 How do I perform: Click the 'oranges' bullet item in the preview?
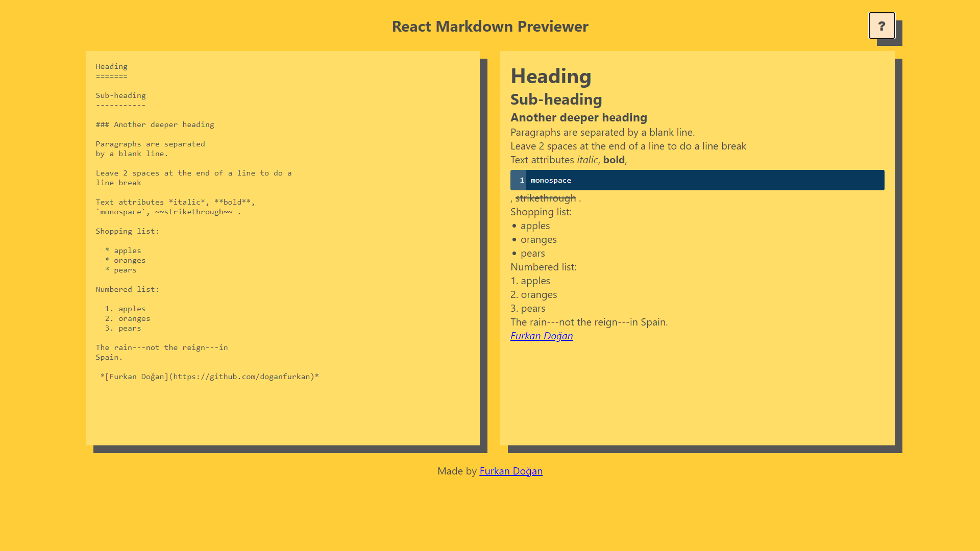538,239
